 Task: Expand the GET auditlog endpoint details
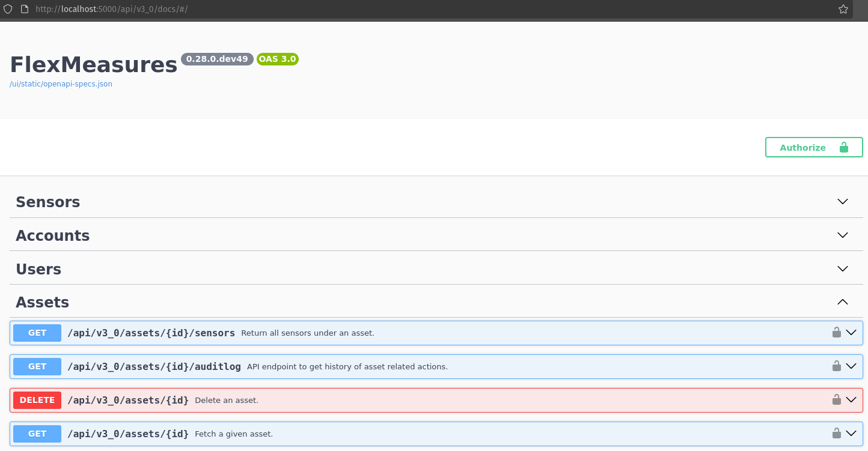(852, 366)
